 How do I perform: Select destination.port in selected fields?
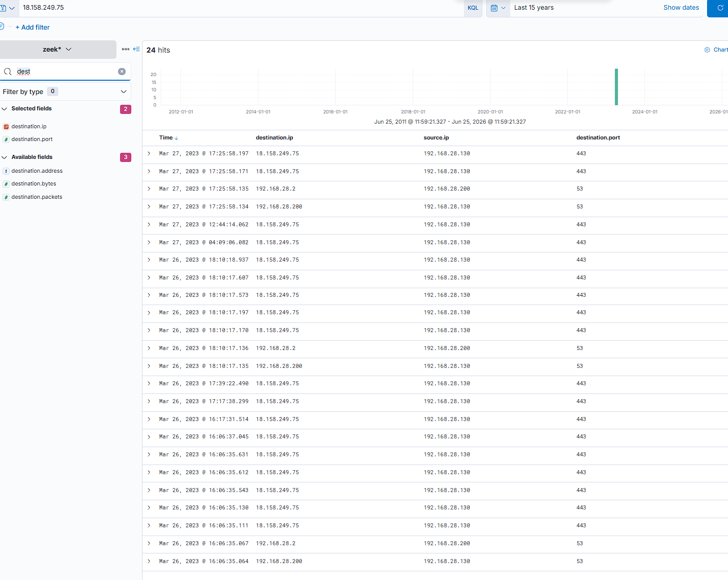tap(32, 140)
